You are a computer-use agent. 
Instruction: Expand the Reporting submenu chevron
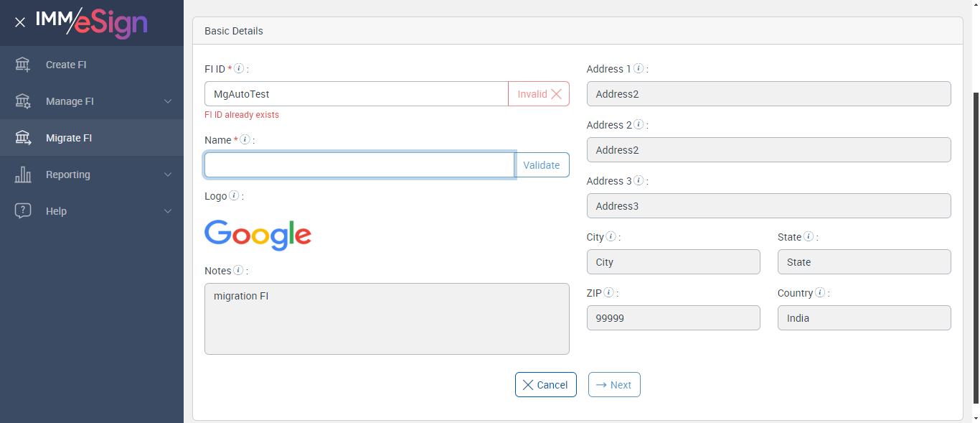point(168,175)
